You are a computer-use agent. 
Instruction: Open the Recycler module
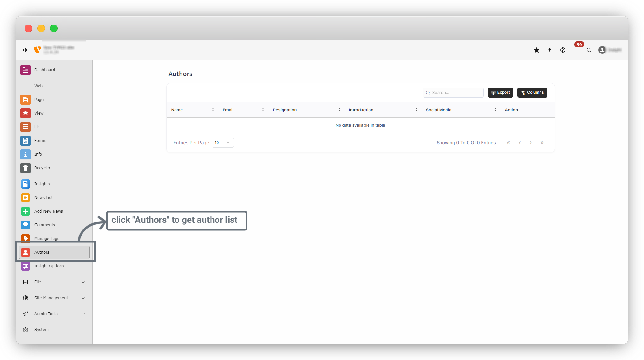(42, 168)
